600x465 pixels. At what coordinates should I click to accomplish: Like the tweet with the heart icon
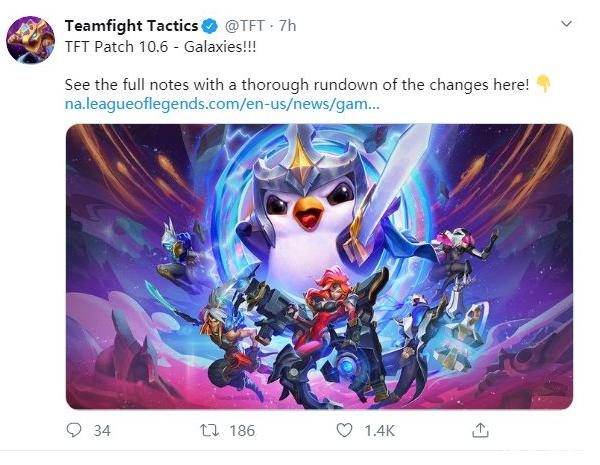[344, 430]
